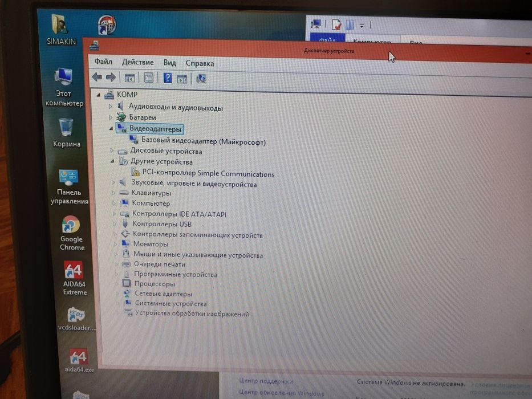
Task: Open the Справка menu
Action: click(x=200, y=63)
